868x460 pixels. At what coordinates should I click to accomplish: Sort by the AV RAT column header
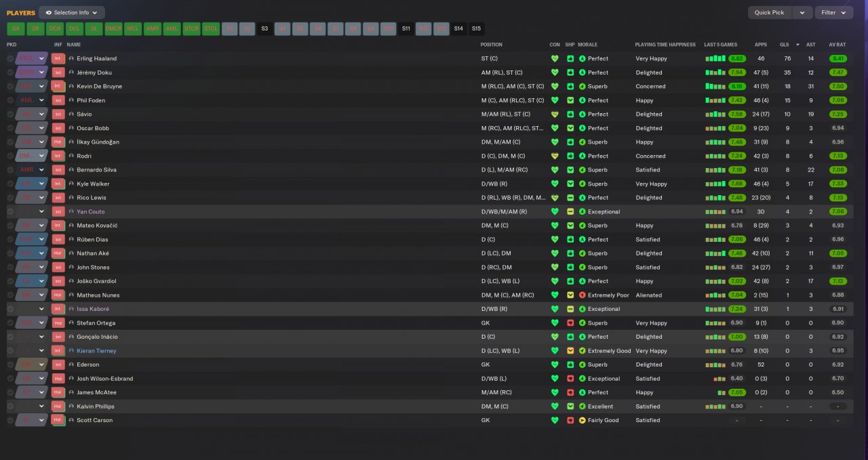pos(837,45)
